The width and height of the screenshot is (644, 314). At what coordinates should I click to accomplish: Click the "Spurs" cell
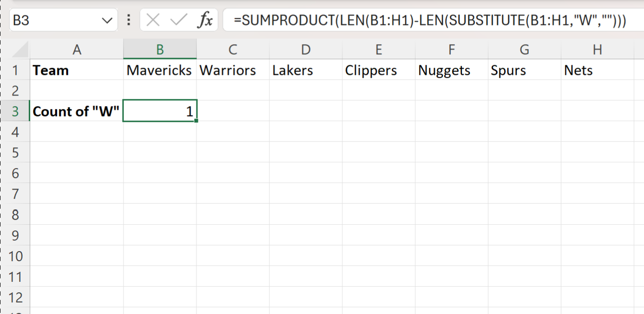tap(524, 70)
